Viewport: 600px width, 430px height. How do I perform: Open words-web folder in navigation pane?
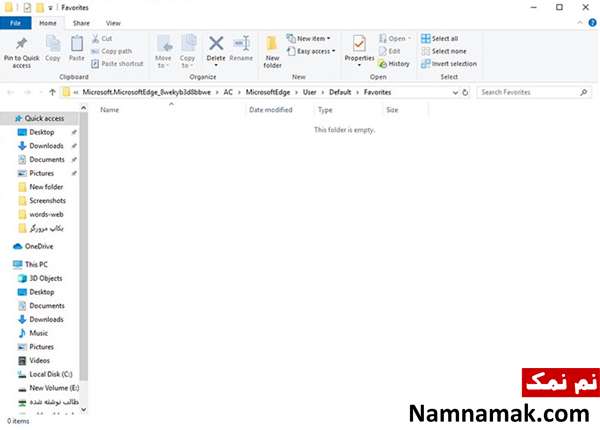pyautogui.click(x=46, y=214)
